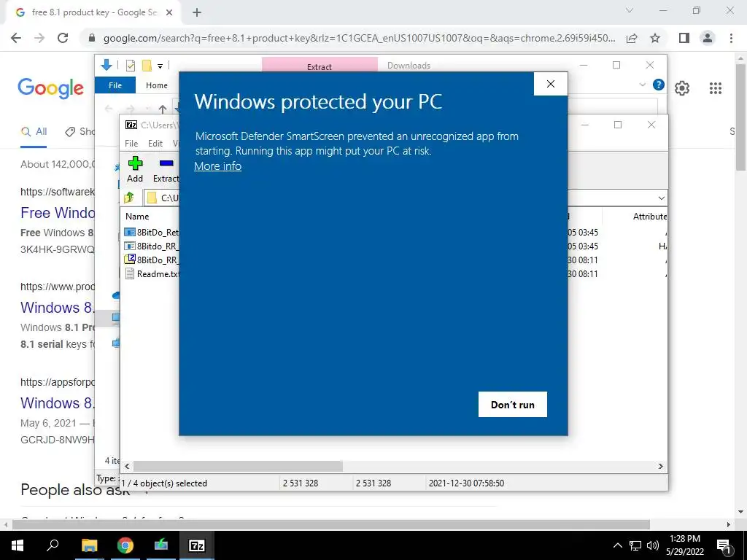Image resolution: width=747 pixels, height=560 pixels.
Task: Click the Explorer up arrow button
Action: [163, 109]
